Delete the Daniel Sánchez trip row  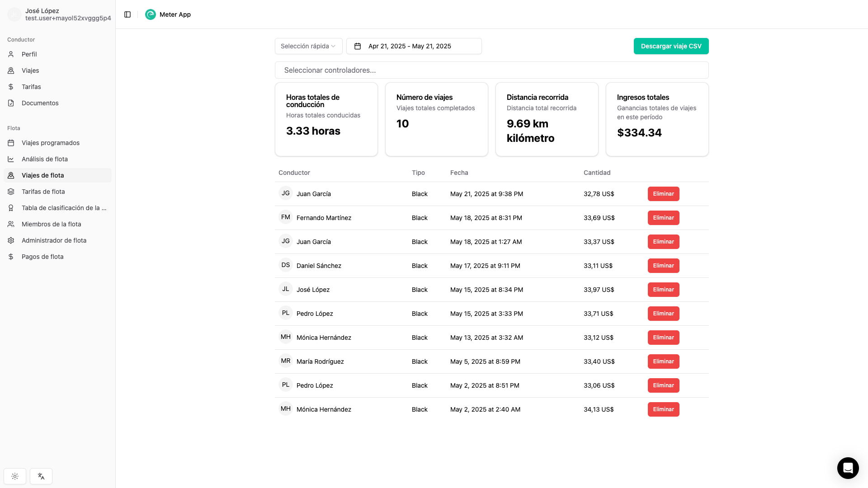[663, 266]
